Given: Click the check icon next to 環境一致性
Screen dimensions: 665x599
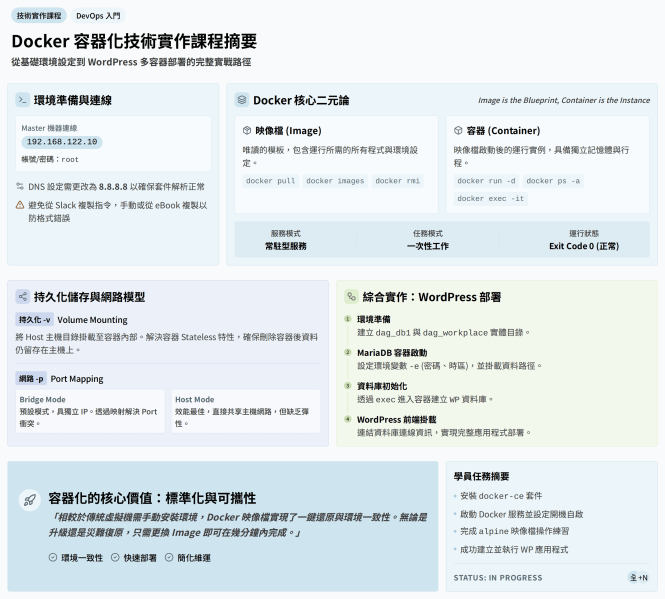Looking at the screenshot, I should [x=53, y=557].
